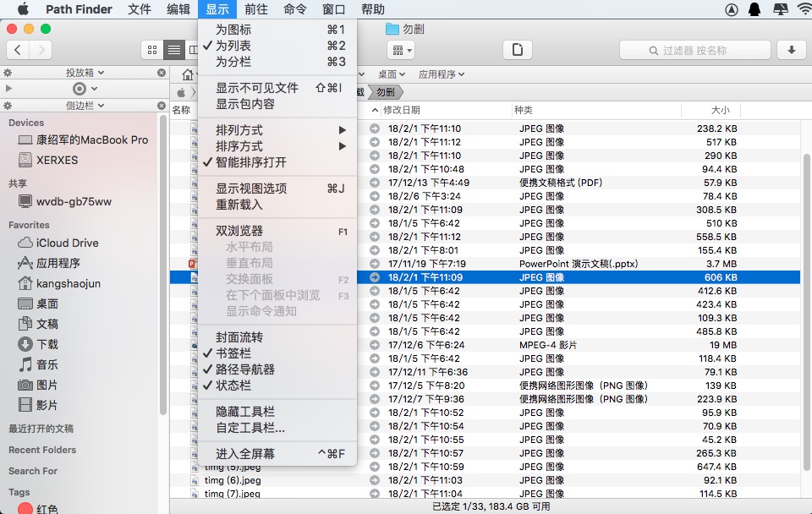Image resolution: width=812 pixels, height=514 pixels.
Task: Click the new document icon in the toolbar
Action: (x=517, y=50)
